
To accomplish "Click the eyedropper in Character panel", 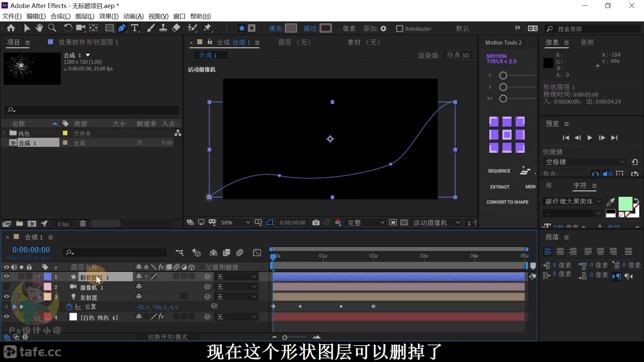I will click(x=610, y=202).
